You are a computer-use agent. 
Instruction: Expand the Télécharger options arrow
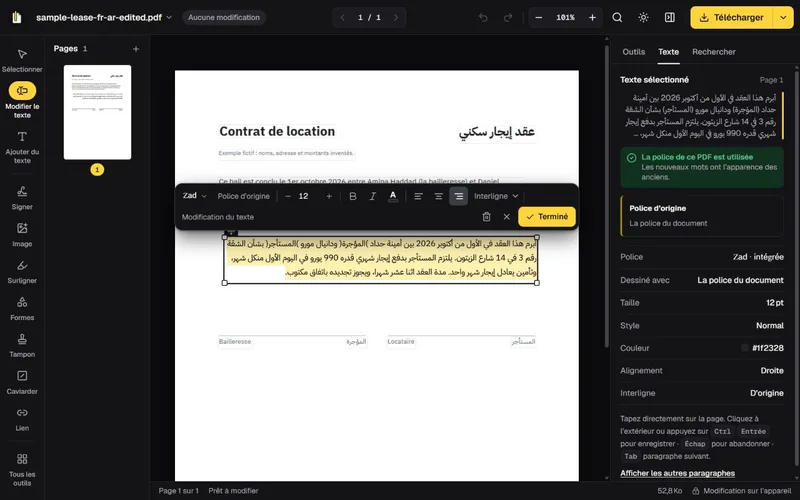pos(783,17)
